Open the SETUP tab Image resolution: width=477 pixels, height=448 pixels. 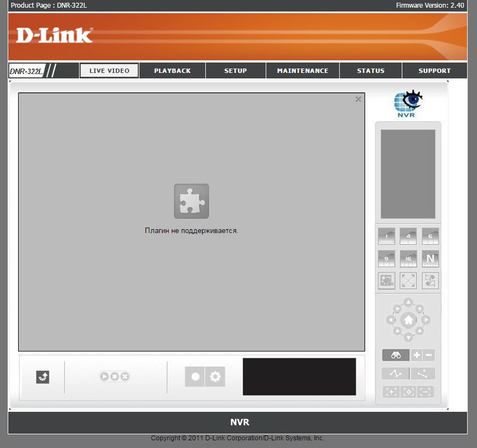click(235, 71)
